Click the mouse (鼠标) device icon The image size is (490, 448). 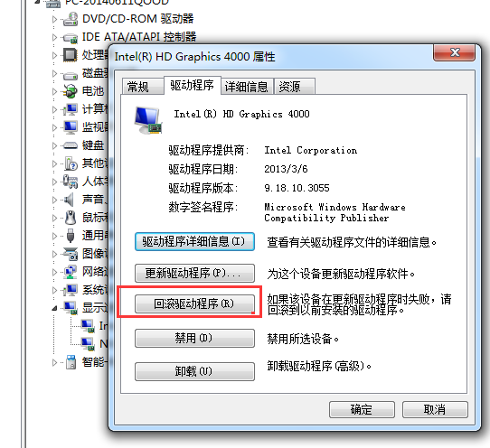point(71,218)
